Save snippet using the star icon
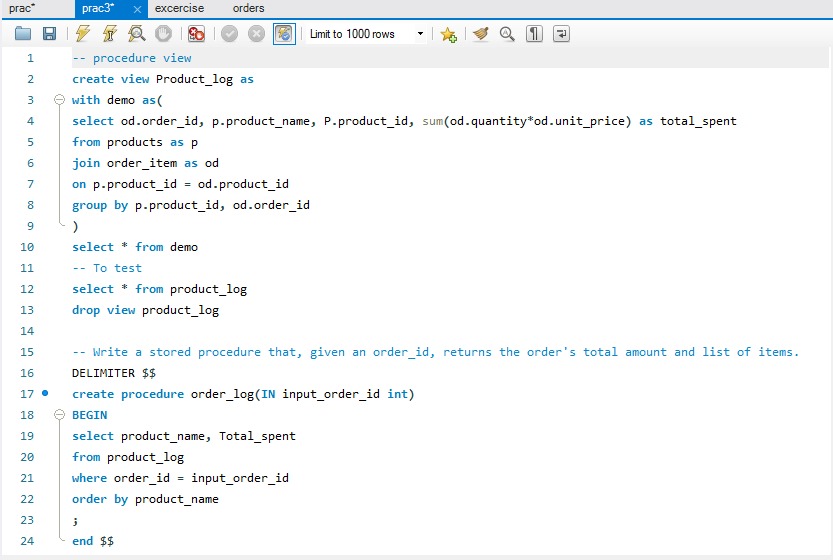This screenshot has height=560, width=833. (448, 34)
